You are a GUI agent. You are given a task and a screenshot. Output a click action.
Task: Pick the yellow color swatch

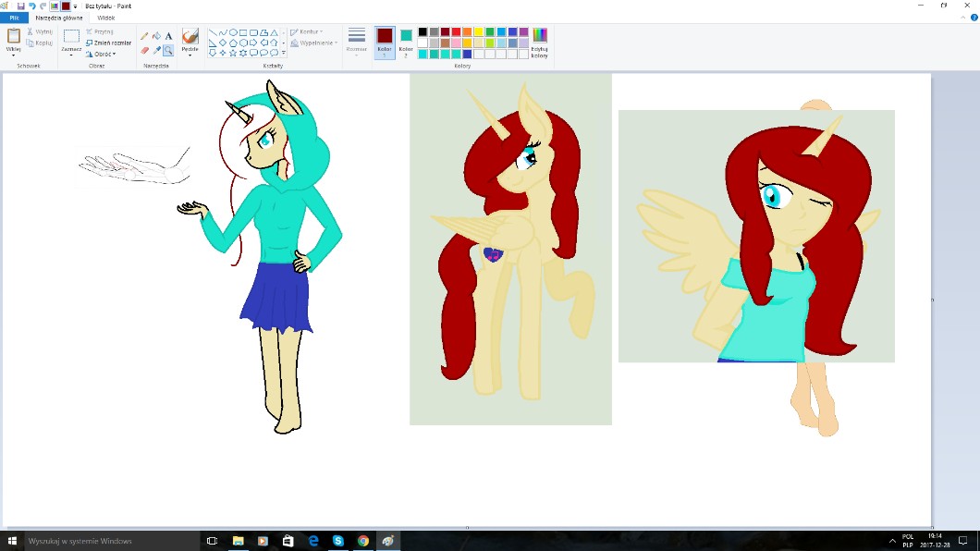pos(479,31)
